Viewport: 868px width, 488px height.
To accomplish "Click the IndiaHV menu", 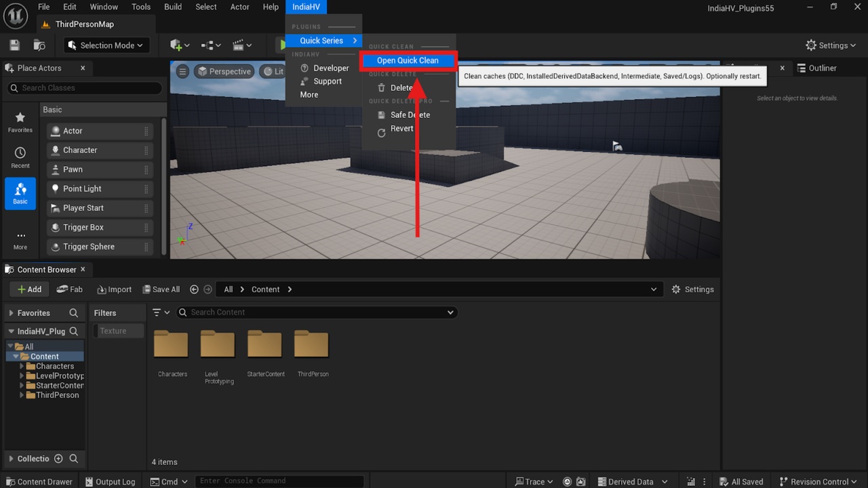I will pyautogui.click(x=306, y=7).
